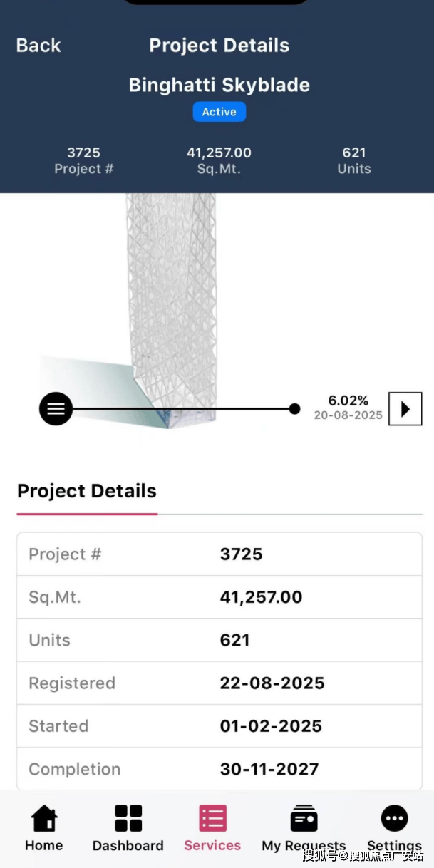Select the Started date row

click(x=219, y=726)
